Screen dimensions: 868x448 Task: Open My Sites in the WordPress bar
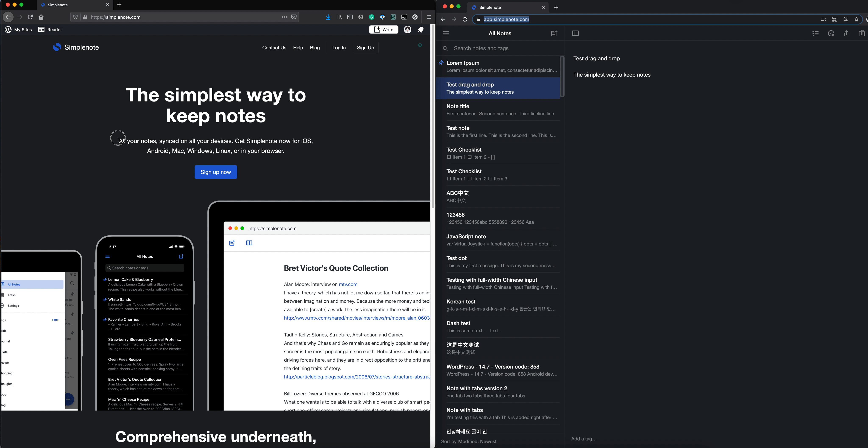point(18,30)
